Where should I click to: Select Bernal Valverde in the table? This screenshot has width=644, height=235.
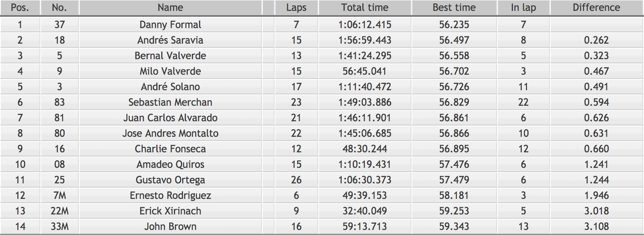170,56
